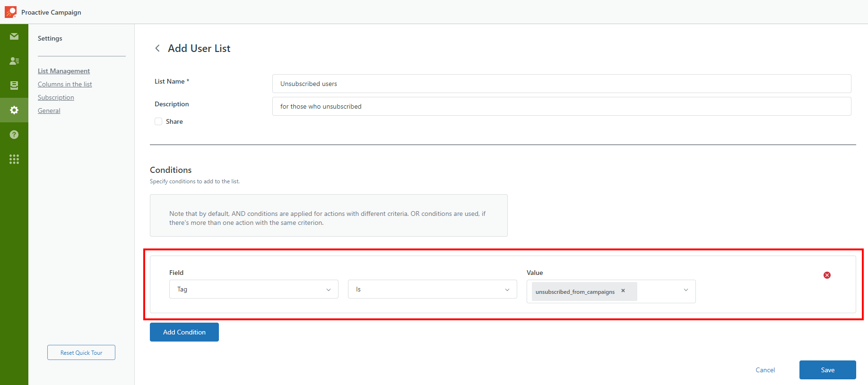Open Subscription settings link

tap(56, 97)
